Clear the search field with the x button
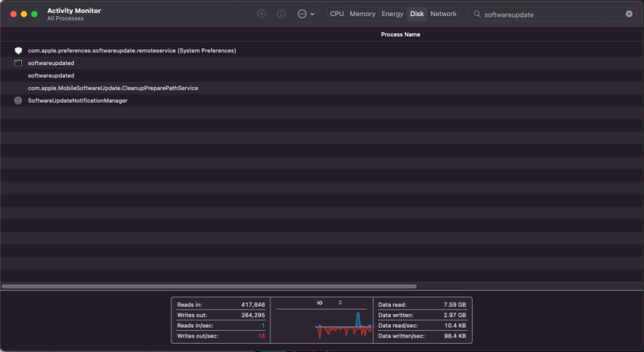This screenshot has height=352, width=644. pyautogui.click(x=629, y=14)
